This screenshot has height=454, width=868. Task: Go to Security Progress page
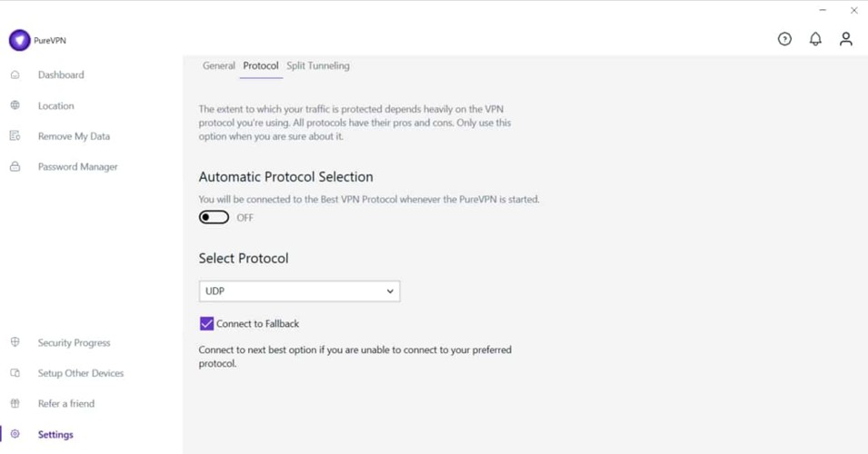coord(74,343)
